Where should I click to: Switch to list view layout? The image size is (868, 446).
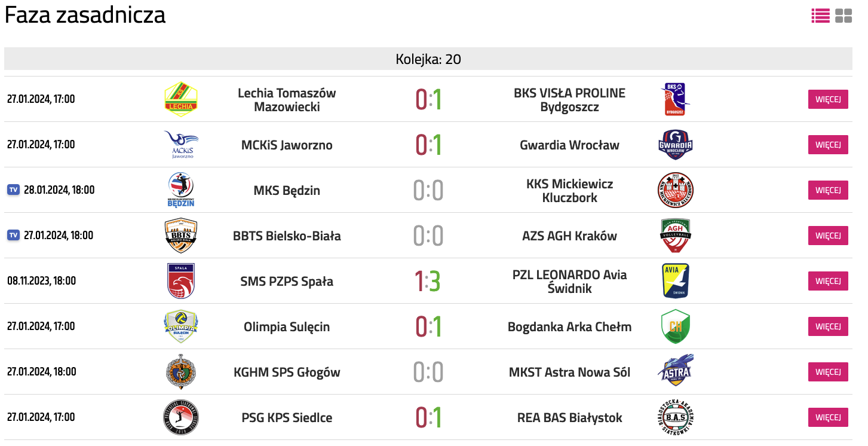point(820,16)
